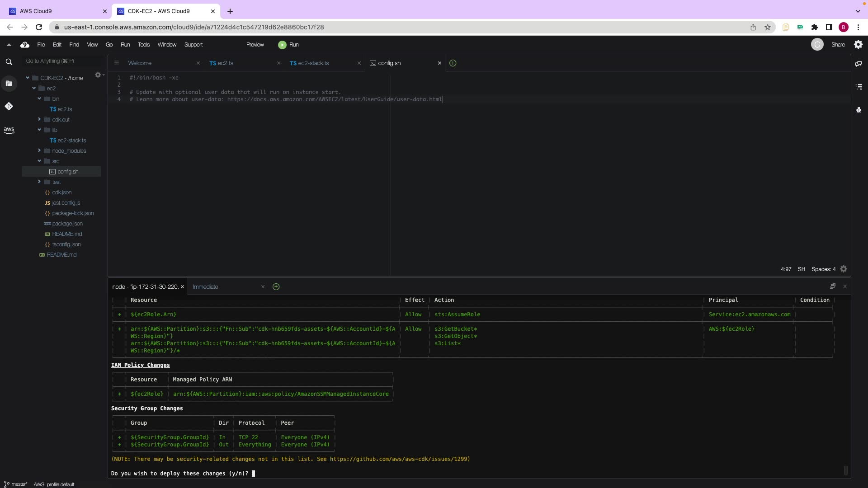
Task: Collapse the src folder
Action: [39, 161]
